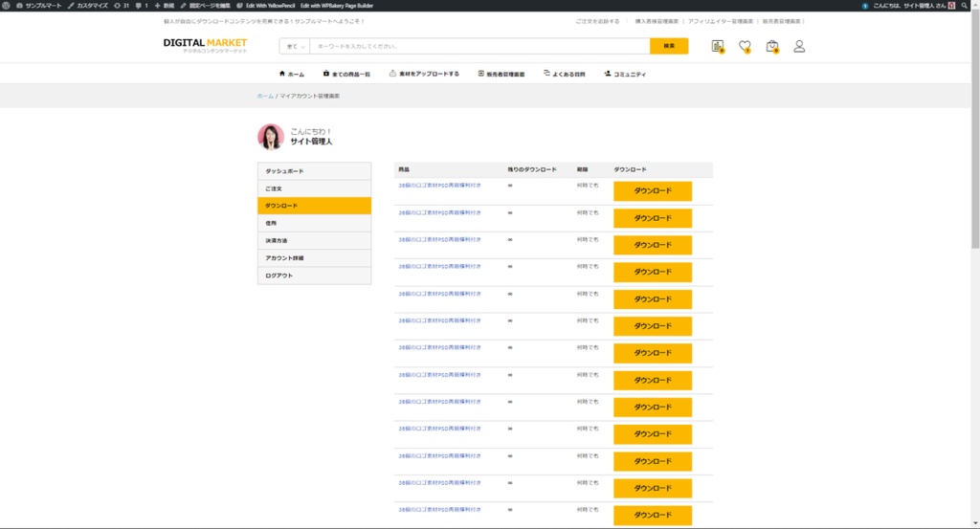Click the admin bar search magnifier icon
This screenshot has height=529, width=980.
click(965, 6)
